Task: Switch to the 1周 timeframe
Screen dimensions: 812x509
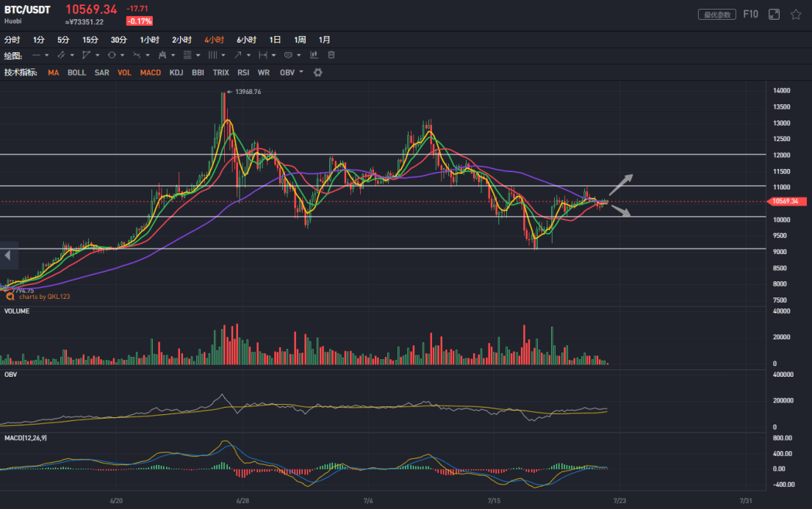Action: click(300, 40)
